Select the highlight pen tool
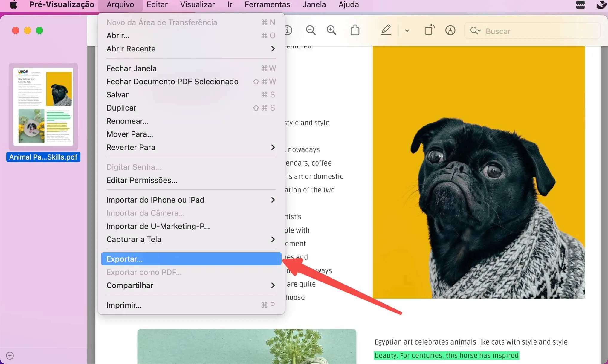This screenshot has height=364, width=608. [386, 30]
